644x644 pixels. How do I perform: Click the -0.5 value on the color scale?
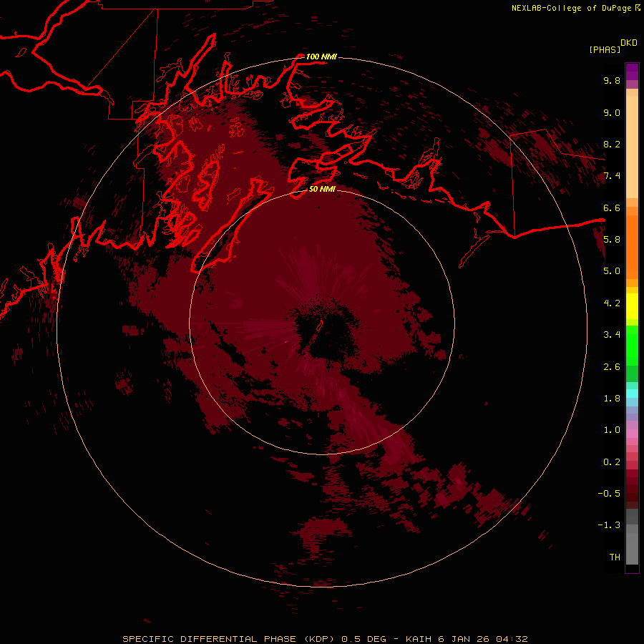[x=609, y=494]
